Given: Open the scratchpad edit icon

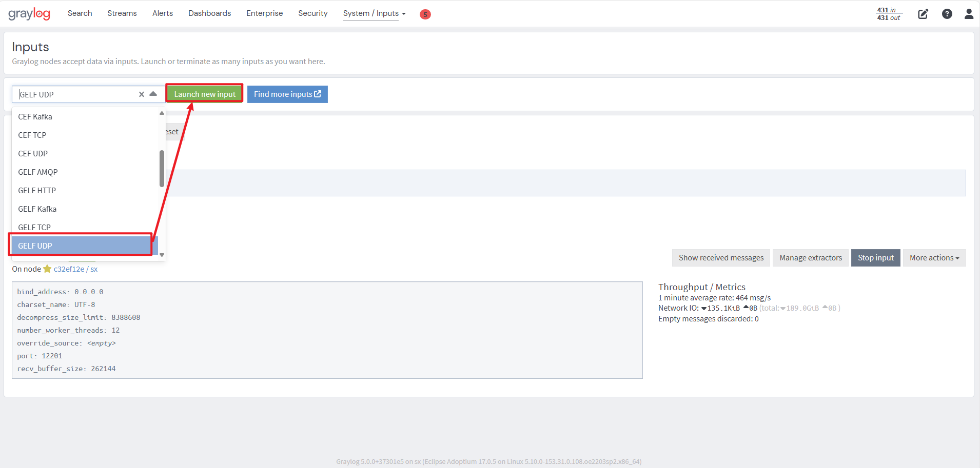Looking at the screenshot, I should 923,14.
